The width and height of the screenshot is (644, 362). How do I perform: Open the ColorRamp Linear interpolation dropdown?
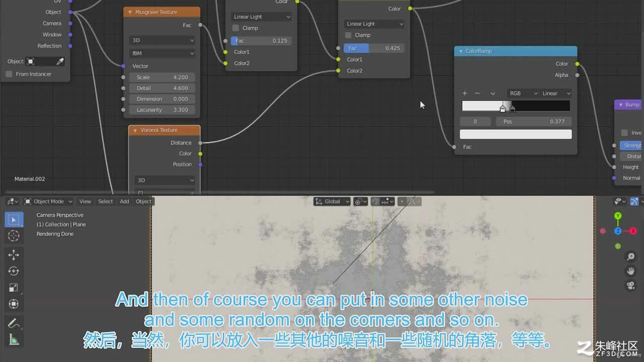point(556,93)
